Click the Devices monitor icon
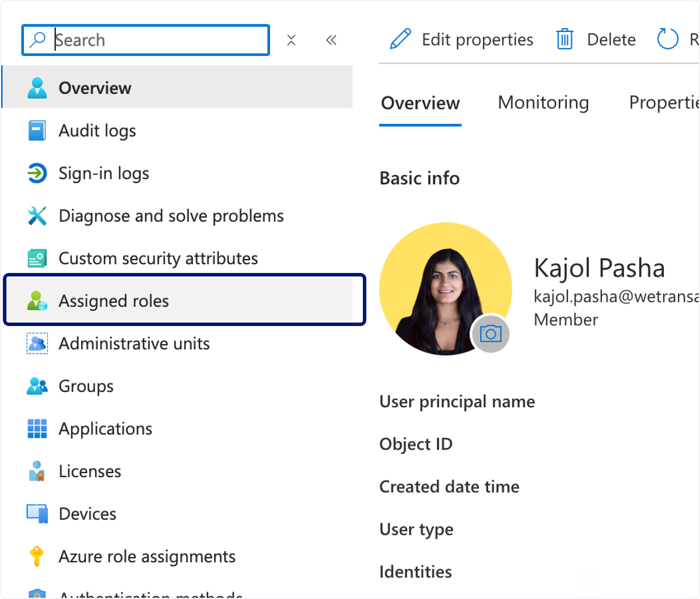700x599 pixels. (37, 514)
